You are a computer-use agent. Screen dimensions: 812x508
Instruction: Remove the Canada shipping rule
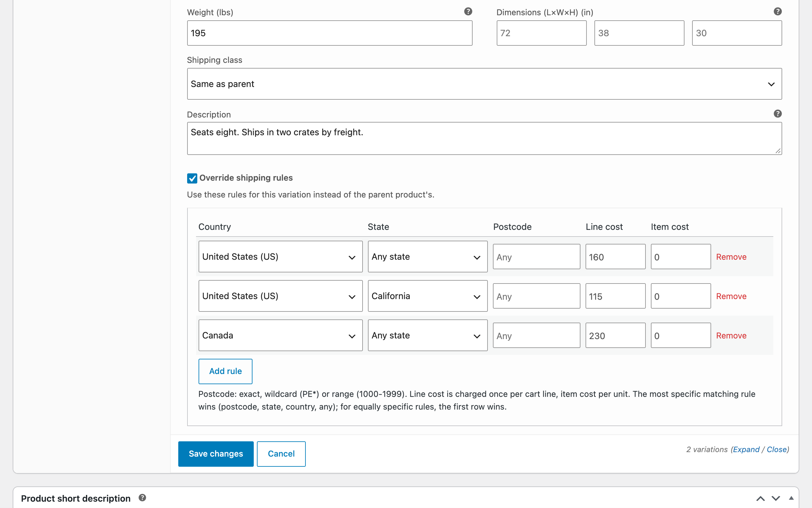tap(731, 336)
